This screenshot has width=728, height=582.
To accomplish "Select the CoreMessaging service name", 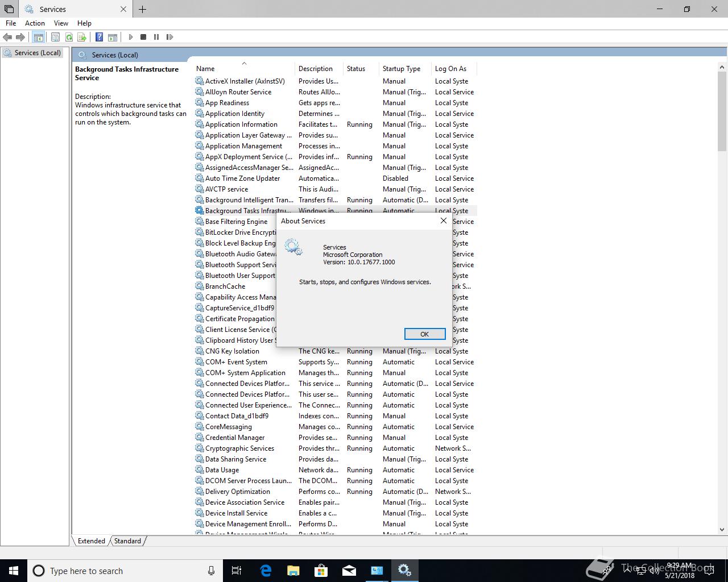I will click(228, 427).
